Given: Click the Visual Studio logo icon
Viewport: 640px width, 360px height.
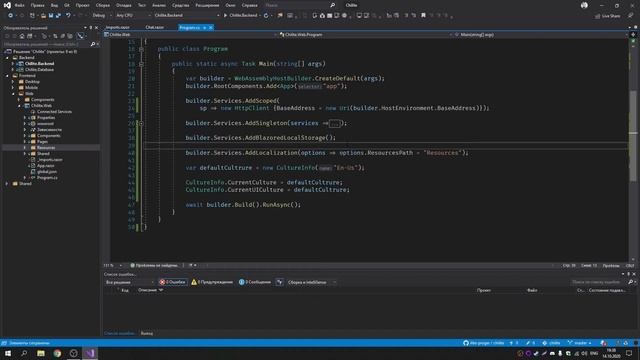Looking at the screenshot, I should point(7,5).
